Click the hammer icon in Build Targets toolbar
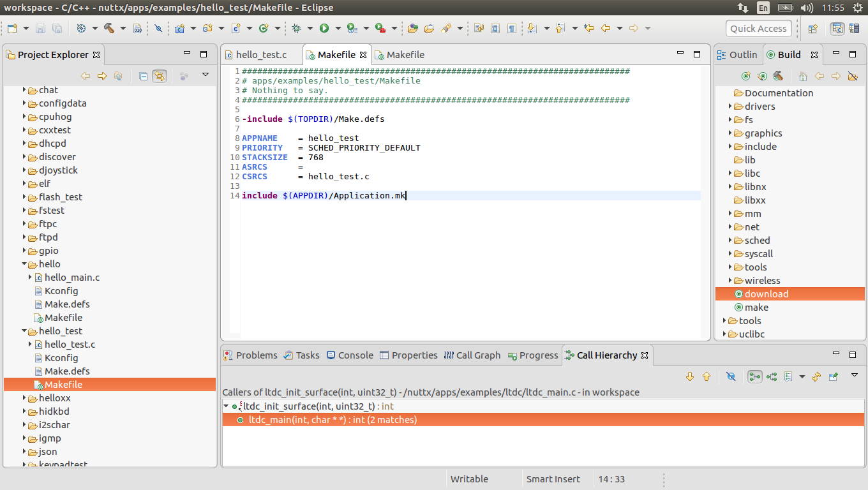Image resolution: width=868 pixels, height=490 pixels. click(778, 76)
